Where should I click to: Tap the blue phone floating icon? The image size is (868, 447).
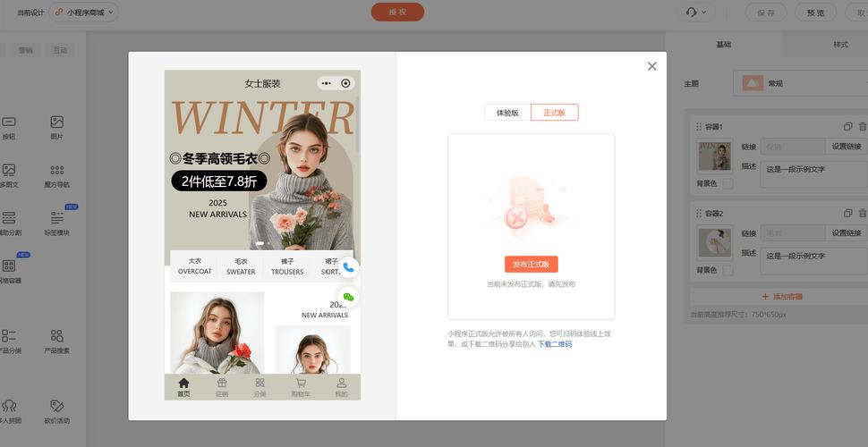[348, 268]
